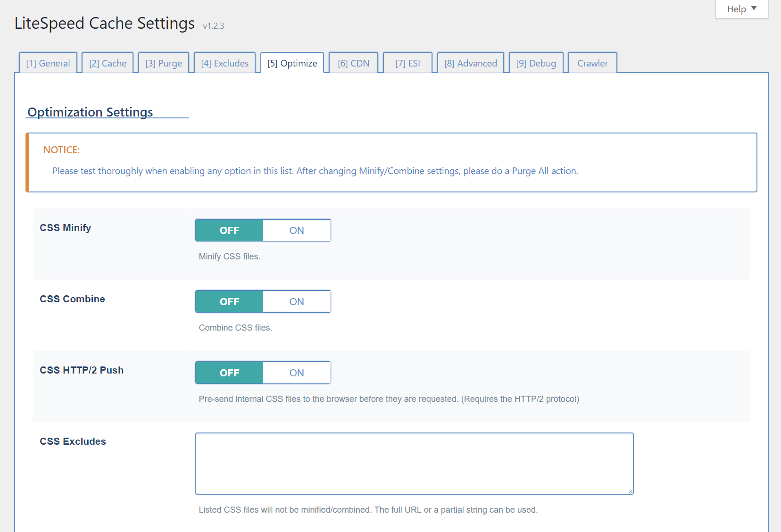781x532 pixels.
Task: Click the CSS Excludes textarea resize handle
Action: 630,491
